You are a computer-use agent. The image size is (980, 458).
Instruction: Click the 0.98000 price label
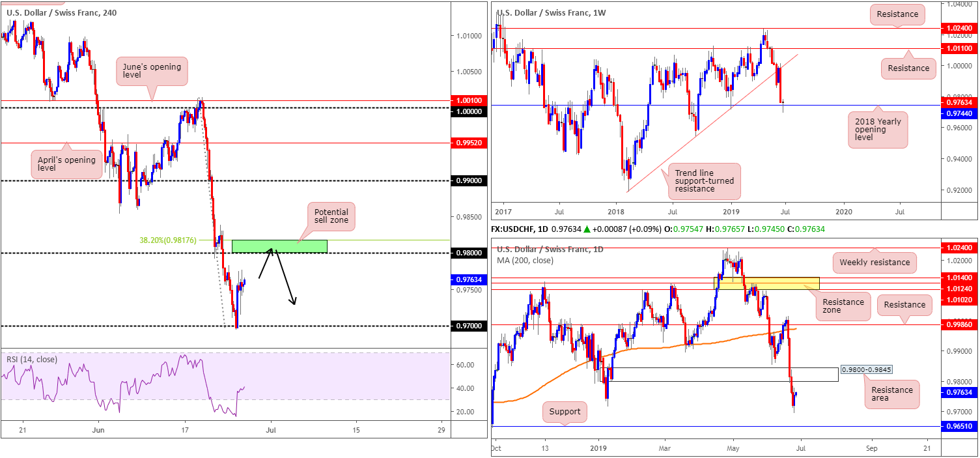[469, 253]
